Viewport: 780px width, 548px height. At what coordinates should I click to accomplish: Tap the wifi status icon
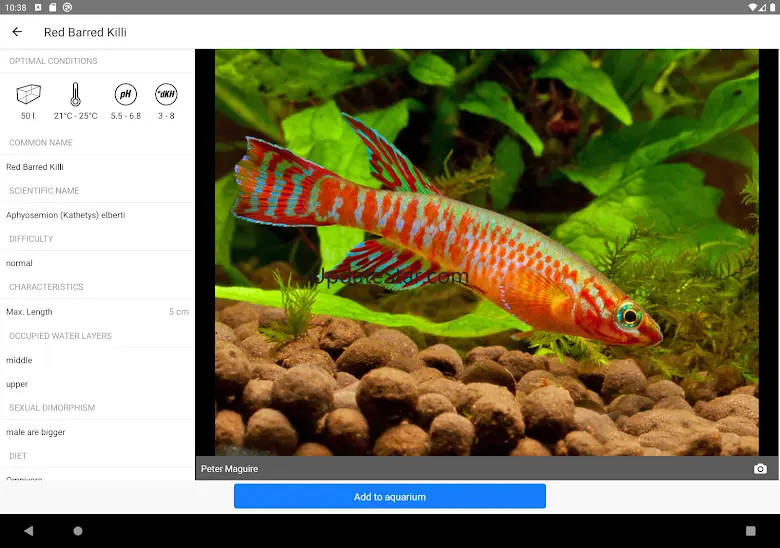(x=752, y=7)
